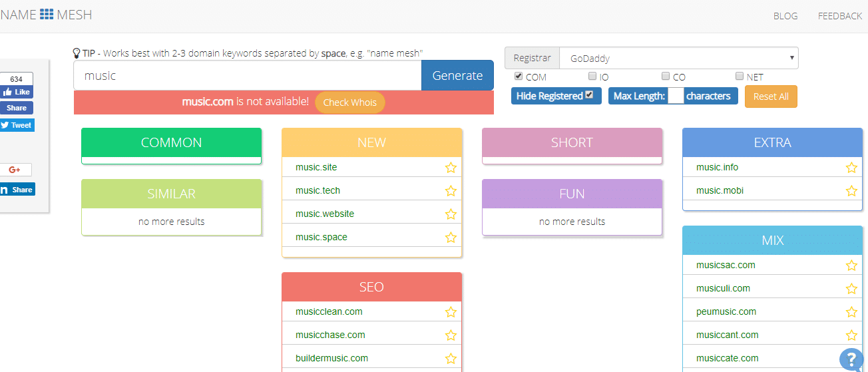868x372 pixels.
Task: Collapse the NEW category header
Action: 371,142
